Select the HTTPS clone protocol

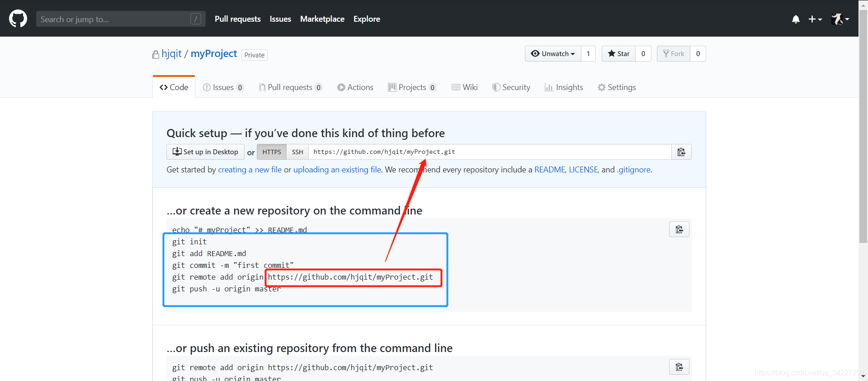click(x=272, y=152)
